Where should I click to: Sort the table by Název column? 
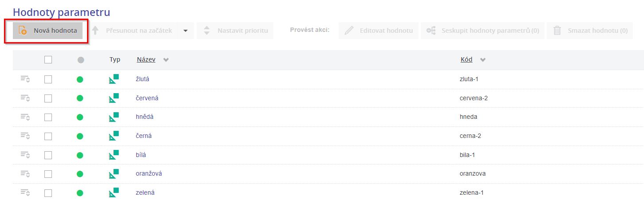[146, 60]
